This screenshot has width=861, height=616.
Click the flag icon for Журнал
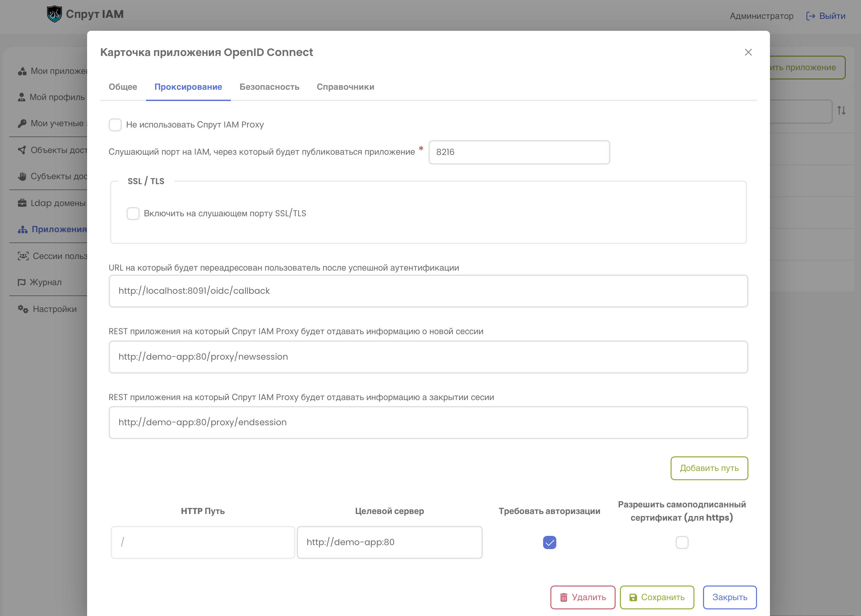22,282
